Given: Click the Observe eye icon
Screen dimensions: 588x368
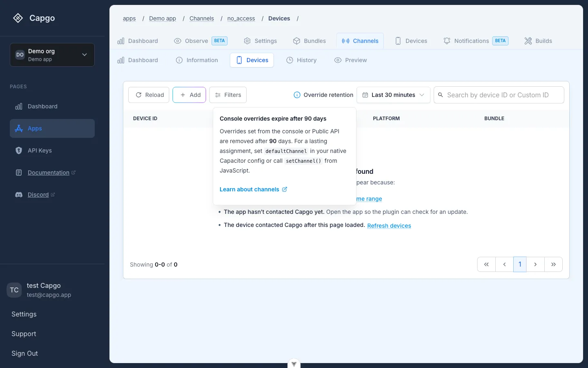Looking at the screenshot, I should [178, 41].
